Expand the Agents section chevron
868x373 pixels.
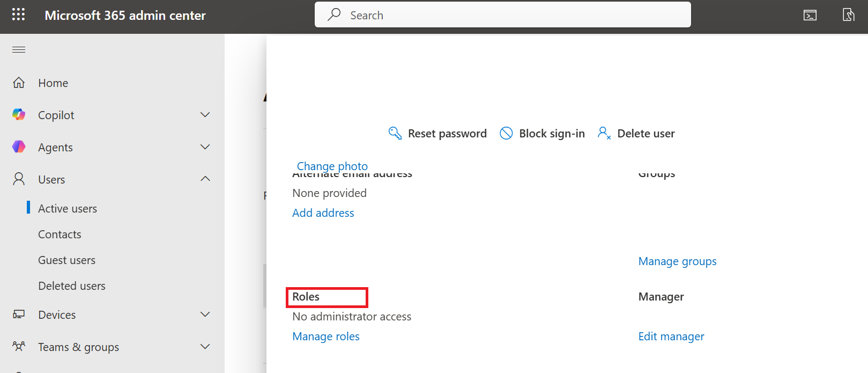[x=205, y=147]
